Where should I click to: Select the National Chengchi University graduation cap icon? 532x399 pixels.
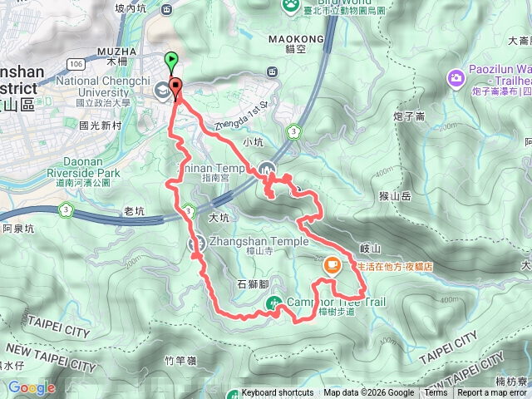(162, 91)
